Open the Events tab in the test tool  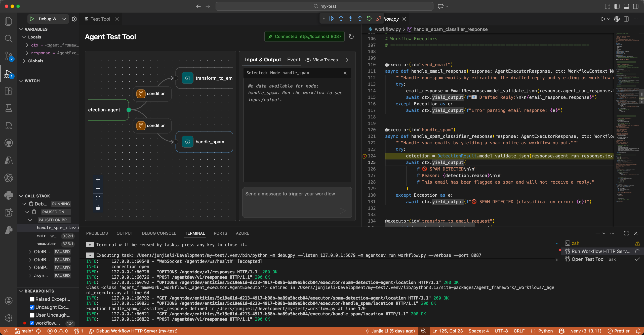[294, 60]
